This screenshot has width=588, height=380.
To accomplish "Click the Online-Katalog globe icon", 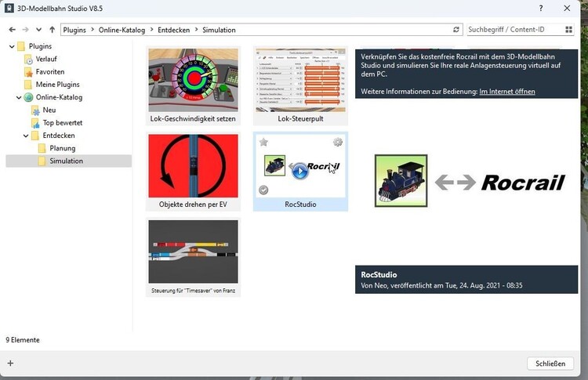I will pos(28,97).
